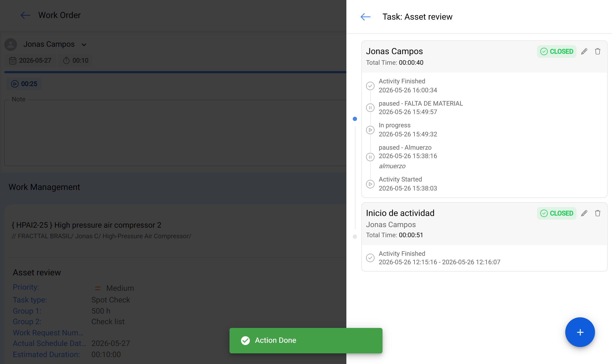The height and width of the screenshot is (364, 612).
Task: Select the blue timeline marker dot
Action: tap(355, 119)
